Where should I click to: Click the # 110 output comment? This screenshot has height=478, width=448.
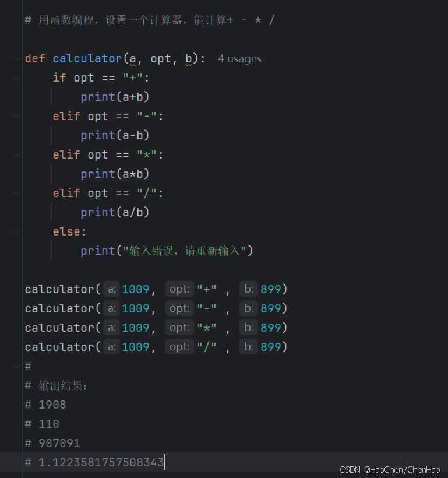click(x=42, y=424)
